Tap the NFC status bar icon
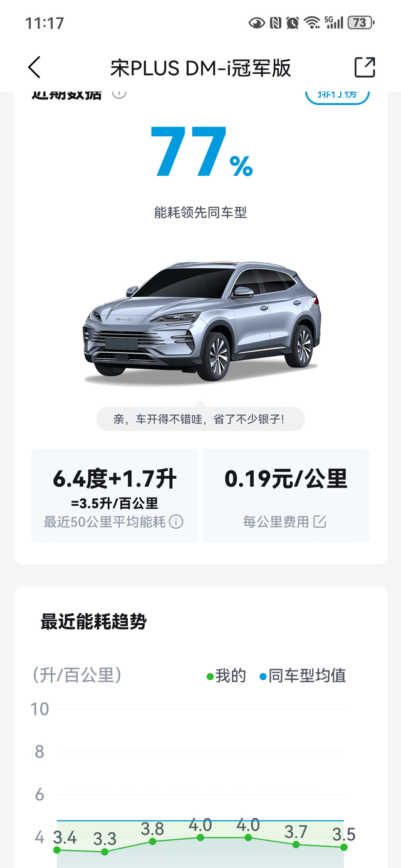401x868 pixels. tap(275, 23)
